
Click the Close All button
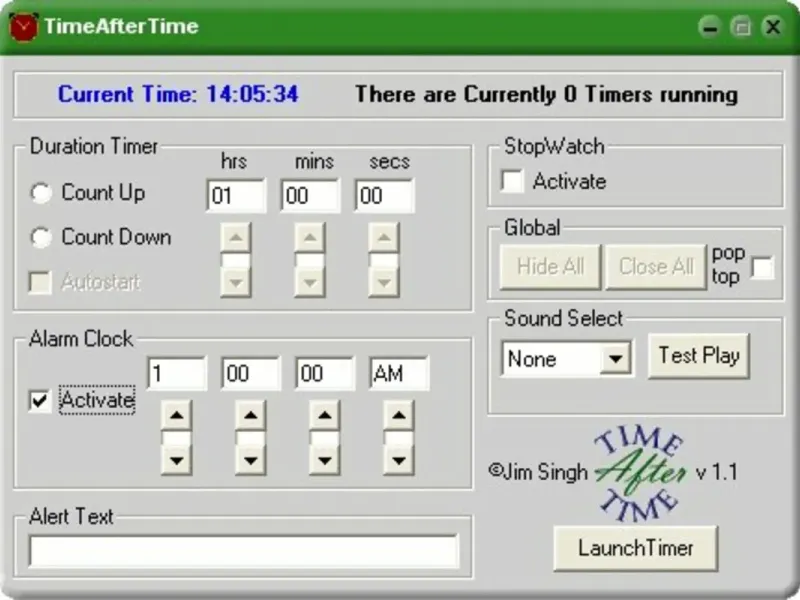click(656, 266)
